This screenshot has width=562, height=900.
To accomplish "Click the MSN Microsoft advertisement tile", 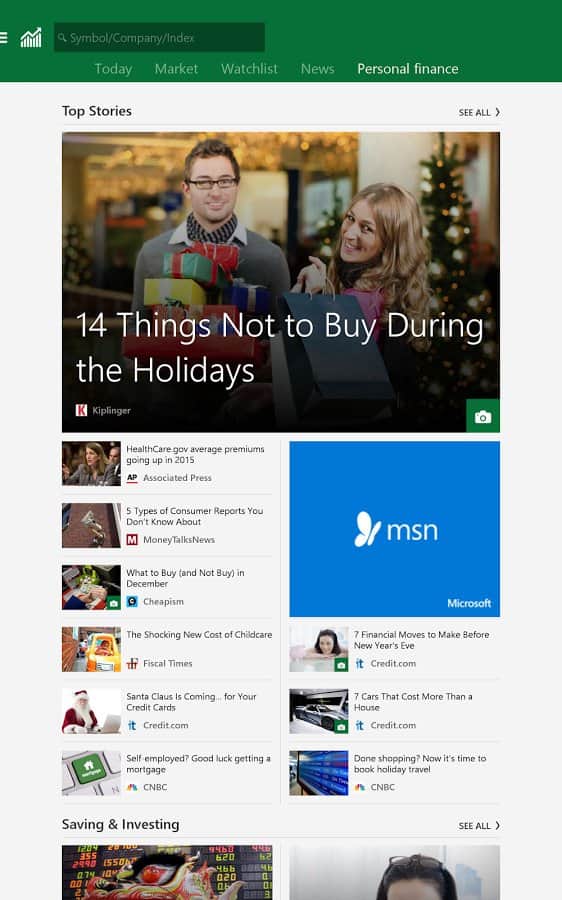I will 394,529.
